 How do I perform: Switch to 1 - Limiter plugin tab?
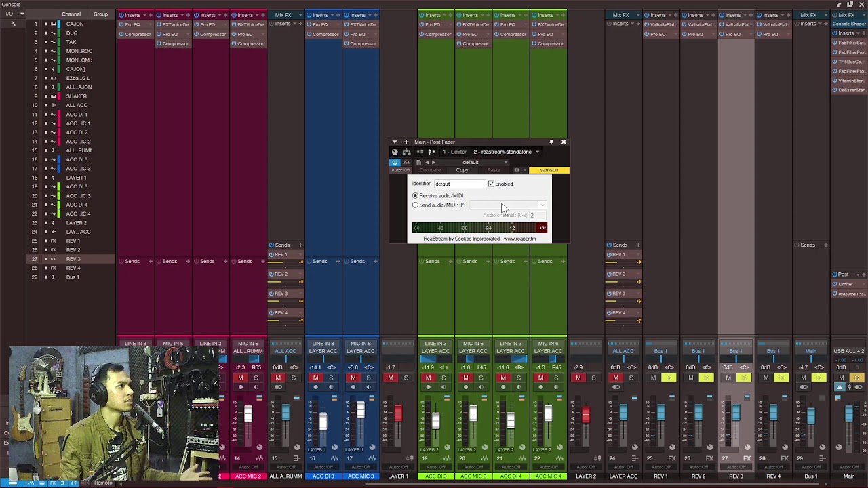[x=455, y=152]
